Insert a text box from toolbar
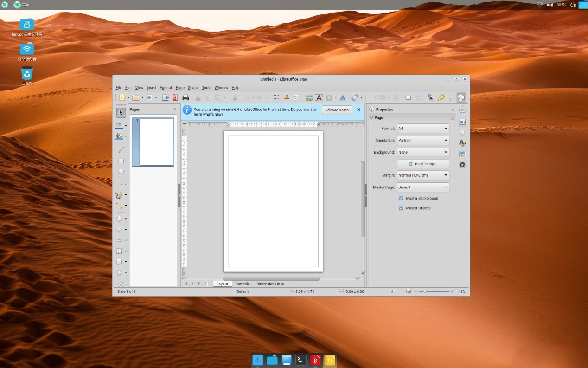 click(x=319, y=97)
